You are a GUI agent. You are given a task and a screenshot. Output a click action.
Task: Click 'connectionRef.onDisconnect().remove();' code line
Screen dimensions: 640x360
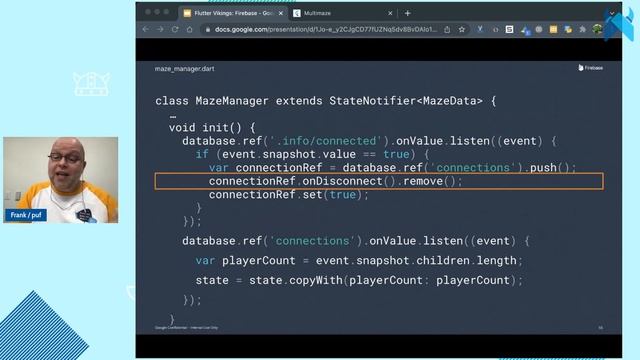tap(336, 181)
